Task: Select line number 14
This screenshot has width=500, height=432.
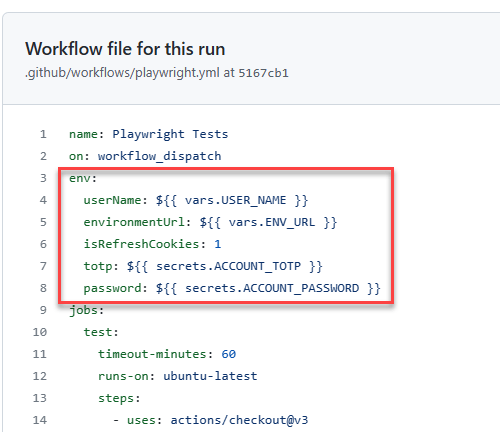Action: point(40,420)
